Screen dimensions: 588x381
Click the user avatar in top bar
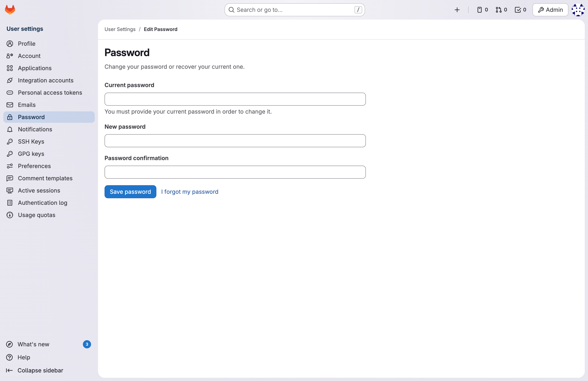pos(578,10)
